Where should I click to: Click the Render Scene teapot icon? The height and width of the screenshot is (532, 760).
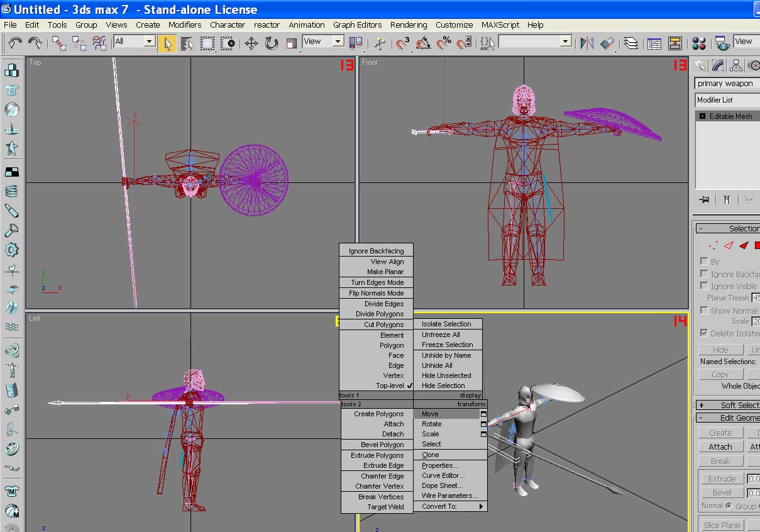[x=723, y=43]
